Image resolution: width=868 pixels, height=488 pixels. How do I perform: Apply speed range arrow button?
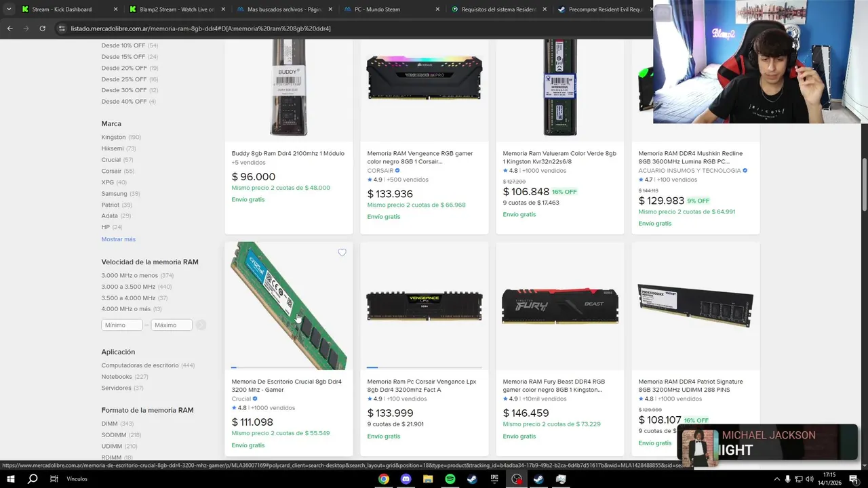(x=201, y=325)
